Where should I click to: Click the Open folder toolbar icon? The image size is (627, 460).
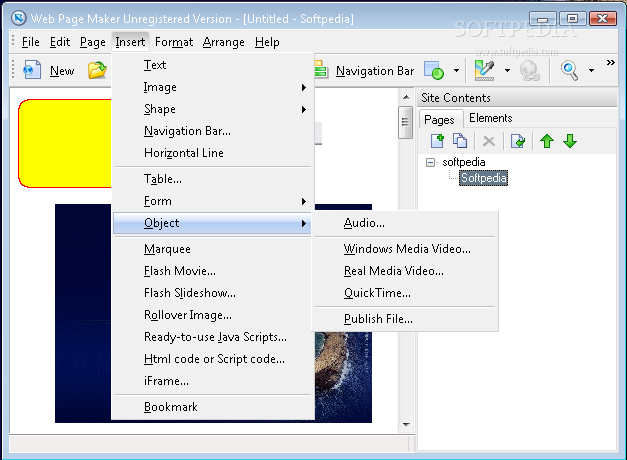pos(97,70)
